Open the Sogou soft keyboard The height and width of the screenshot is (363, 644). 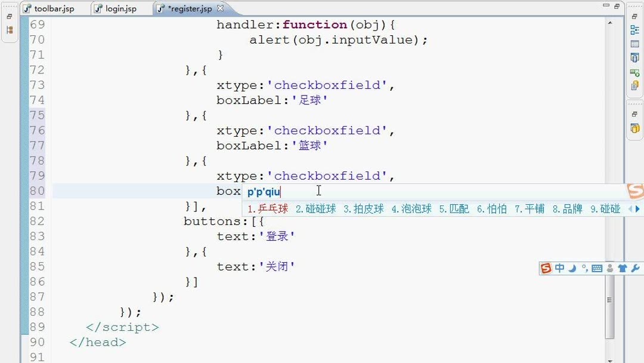coord(597,268)
